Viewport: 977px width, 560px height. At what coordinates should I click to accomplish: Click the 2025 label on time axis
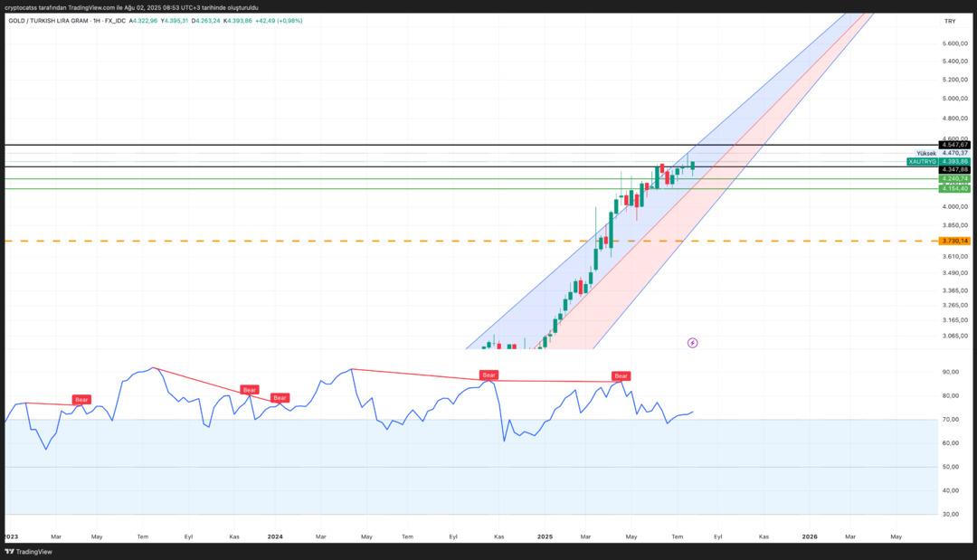[545, 536]
